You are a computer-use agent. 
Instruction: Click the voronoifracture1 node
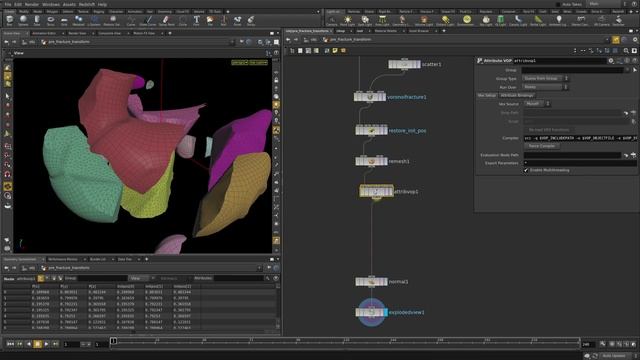click(370, 97)
